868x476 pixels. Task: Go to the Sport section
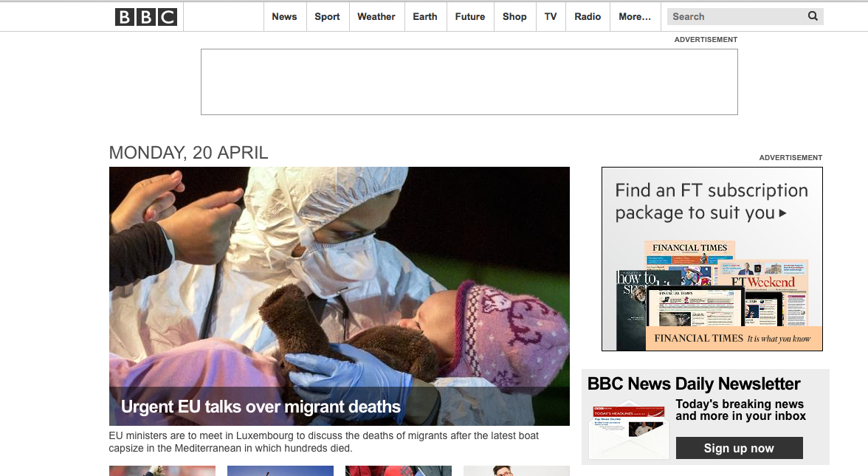327,17
